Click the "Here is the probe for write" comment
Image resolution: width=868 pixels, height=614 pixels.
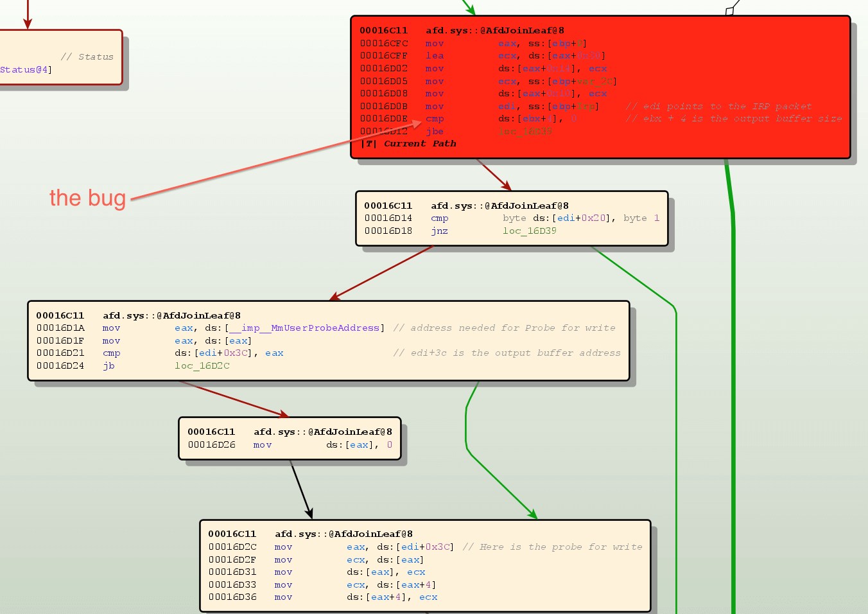click(x=552, y=547)
